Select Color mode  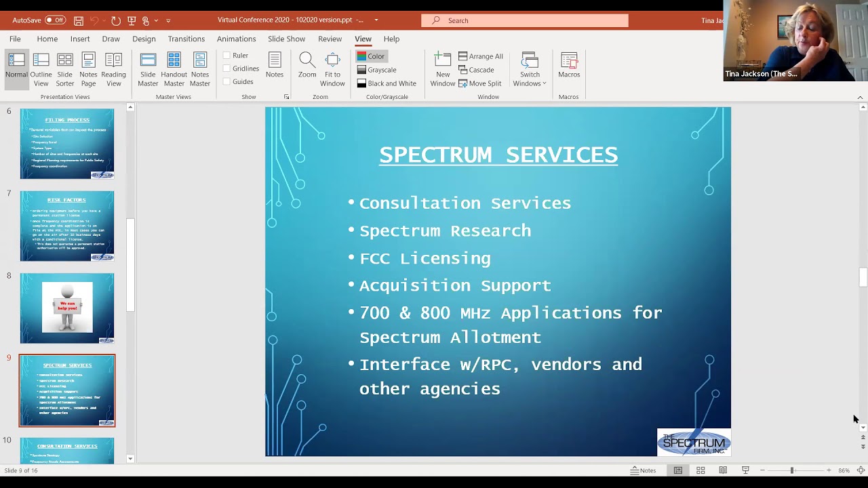(x=372, y=56)
